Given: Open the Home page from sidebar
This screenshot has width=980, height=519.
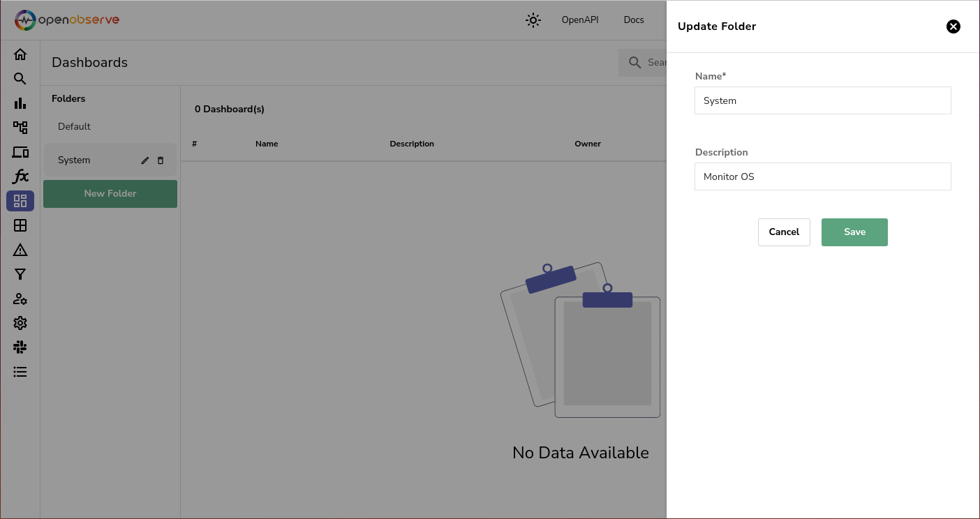Looking at the screenshot, I should [20, 54].
